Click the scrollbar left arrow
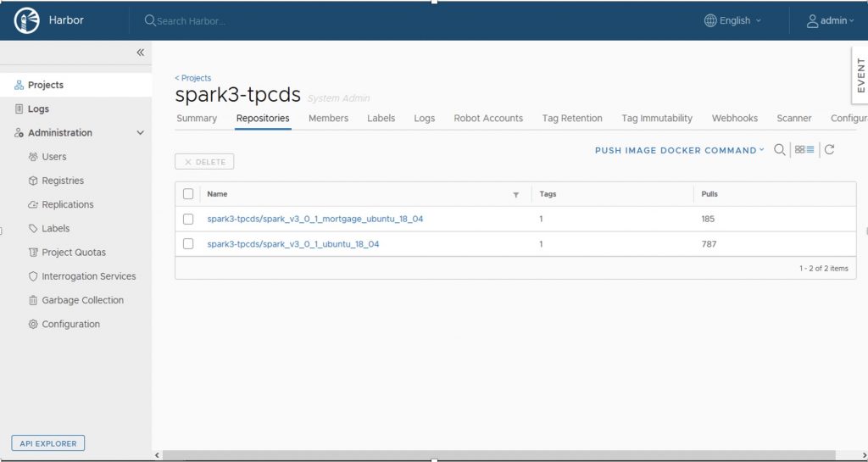Viewport: 868px width, 462px height. coord(157,455)
